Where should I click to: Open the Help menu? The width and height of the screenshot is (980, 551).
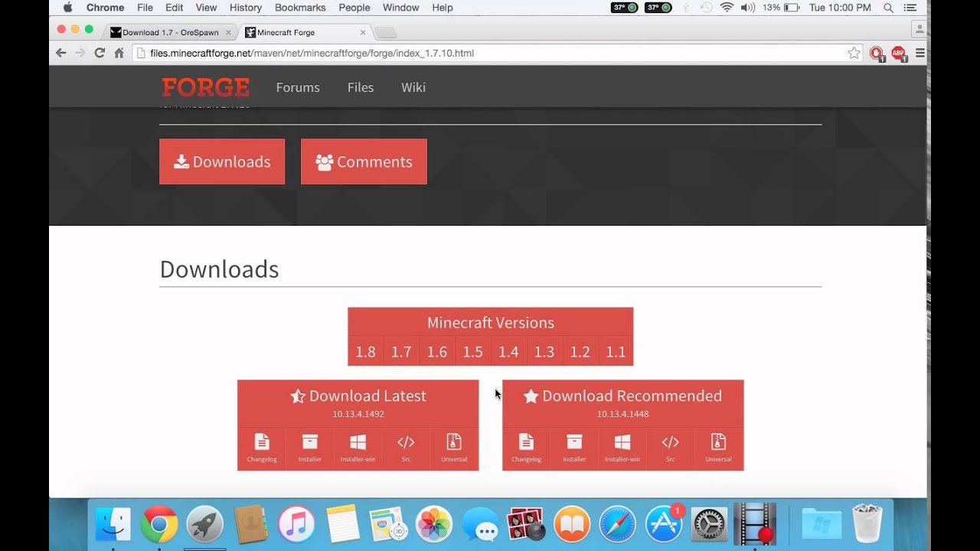pos(443,8)
